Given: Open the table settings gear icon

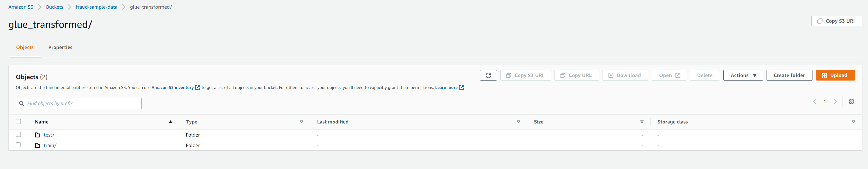Looking at the screenshot, I should [851, 102].
